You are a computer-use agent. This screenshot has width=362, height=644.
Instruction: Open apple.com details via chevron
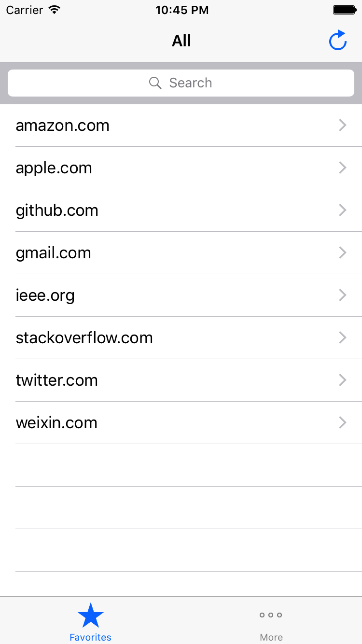point(343,168)
